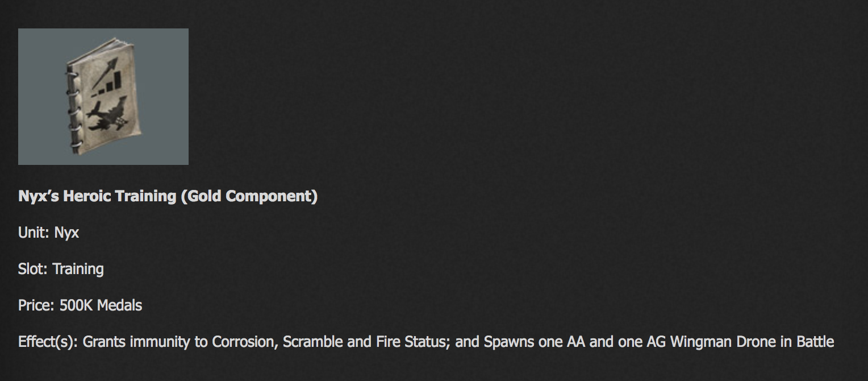Click the "Price:" label
Screen dimensions: 868x381
(x=36, y=305)
